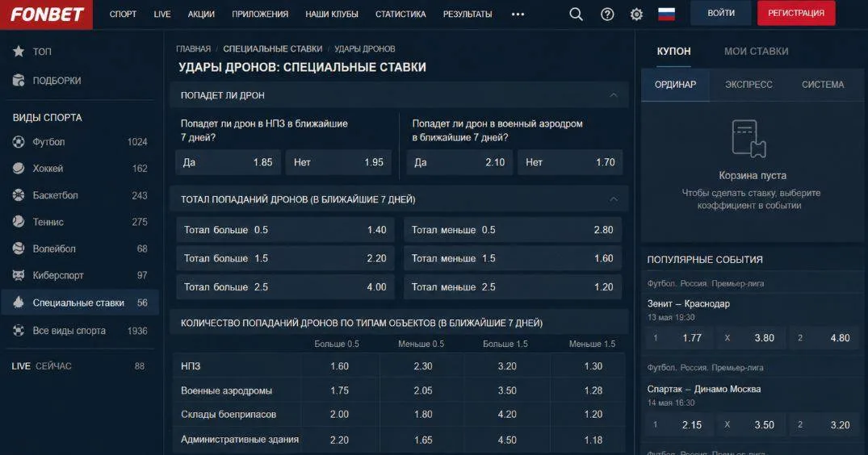Screen dimensions: 868x455
Task: Open the НАШИ КЛУБЫ menu item
Action: (332, 15)
